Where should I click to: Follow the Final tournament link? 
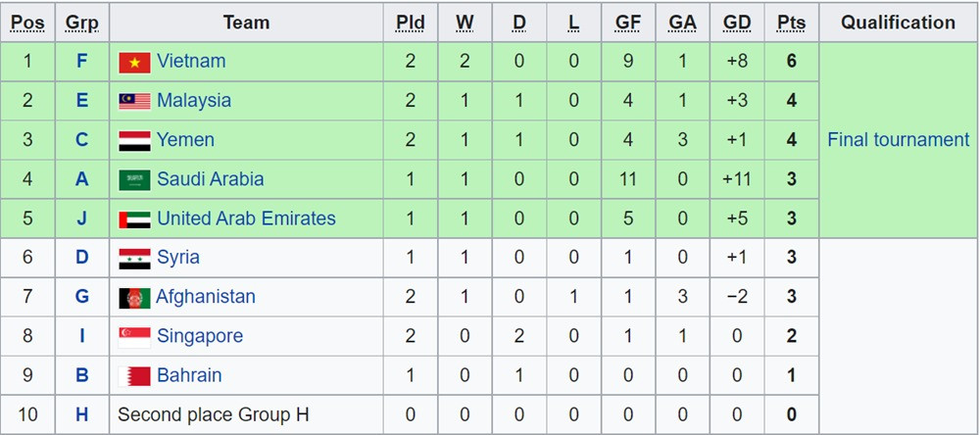click(898, 140)
